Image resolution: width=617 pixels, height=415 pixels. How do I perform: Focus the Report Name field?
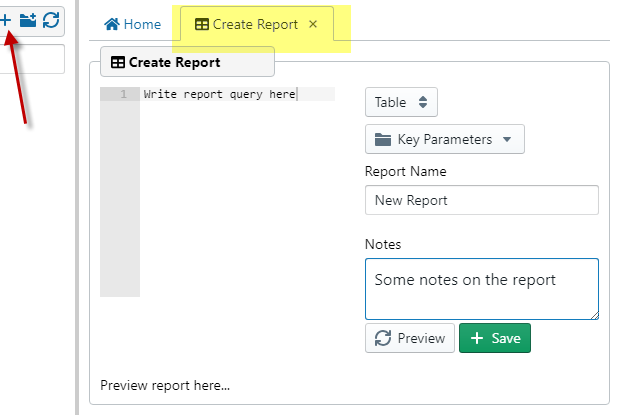(x=481, y=200)
